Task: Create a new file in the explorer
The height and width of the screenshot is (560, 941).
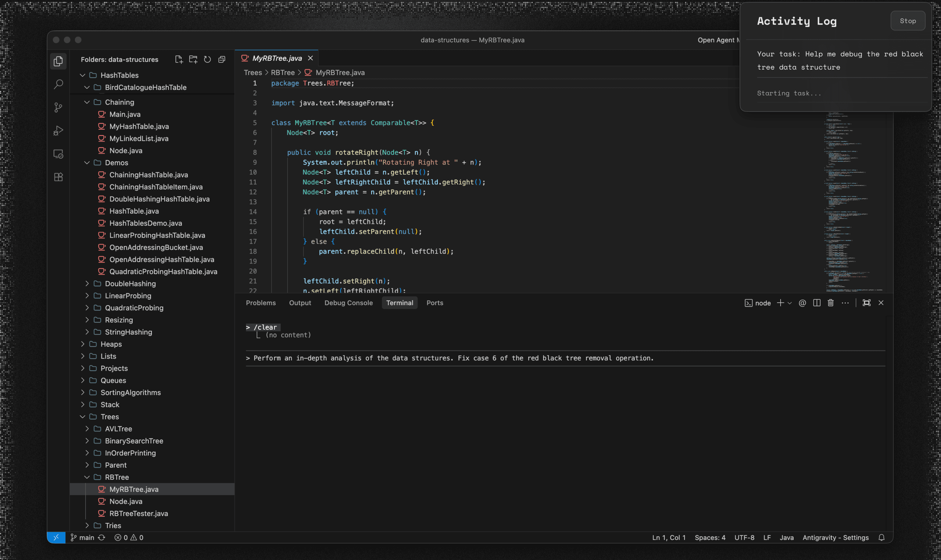Action: [179, 59]
